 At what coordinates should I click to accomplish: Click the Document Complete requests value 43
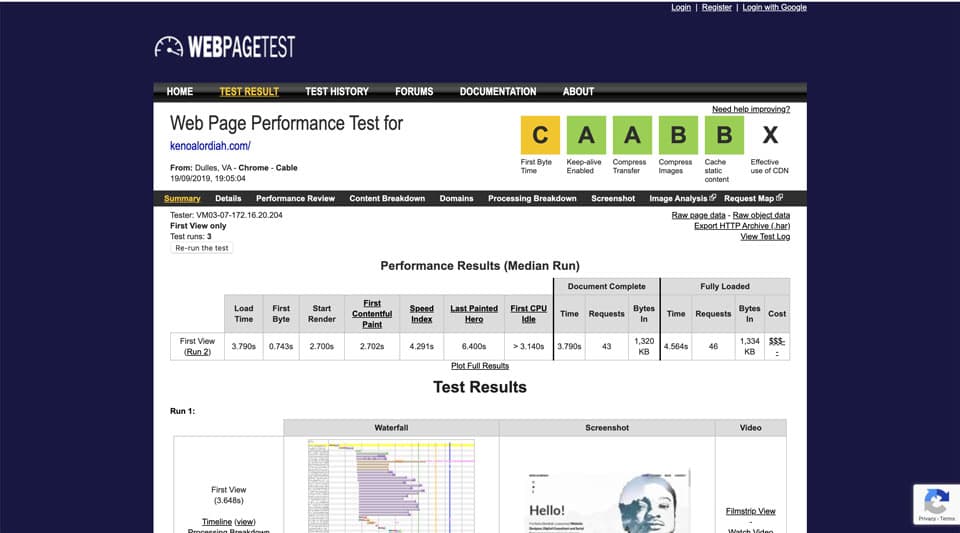tap(606, 346)
